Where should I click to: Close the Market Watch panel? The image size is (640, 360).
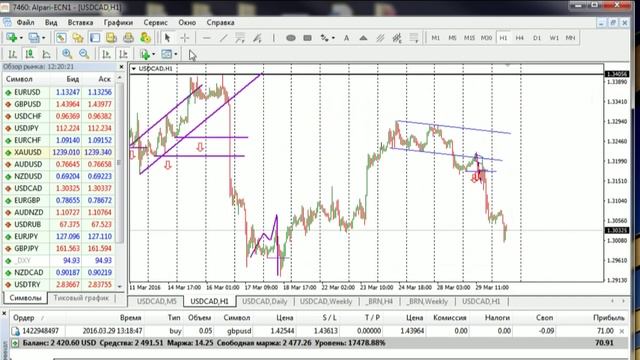[121, 67]
